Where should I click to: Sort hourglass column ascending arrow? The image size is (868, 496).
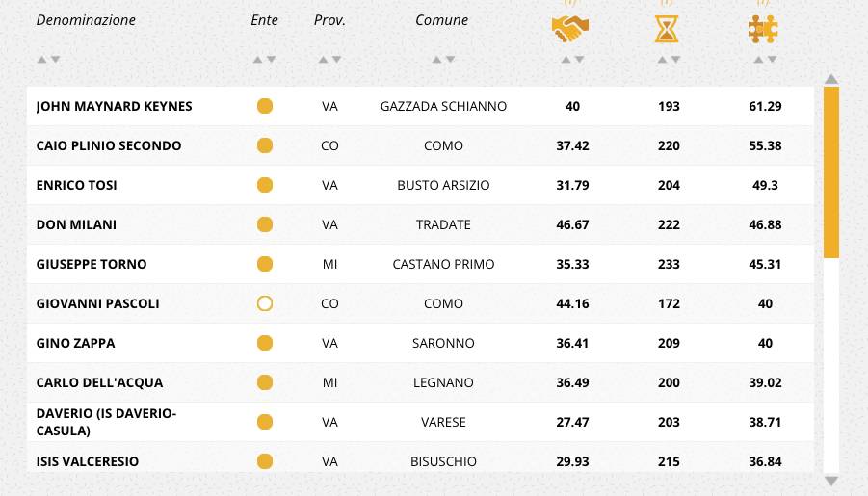[x=662, y=60]
